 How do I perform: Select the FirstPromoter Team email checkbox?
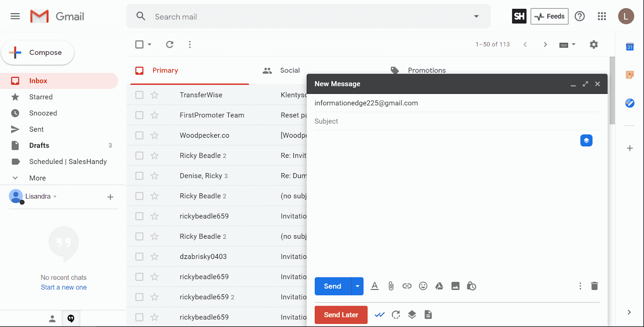139,115
